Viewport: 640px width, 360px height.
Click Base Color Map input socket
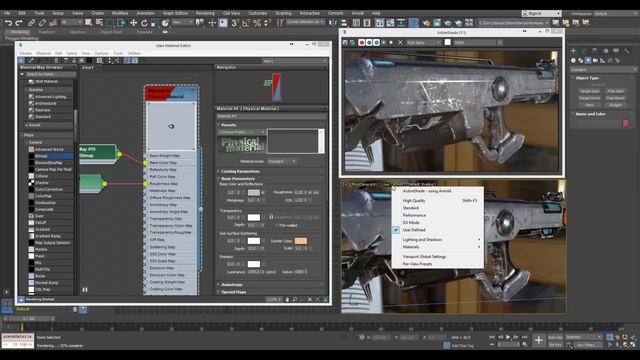145,162
